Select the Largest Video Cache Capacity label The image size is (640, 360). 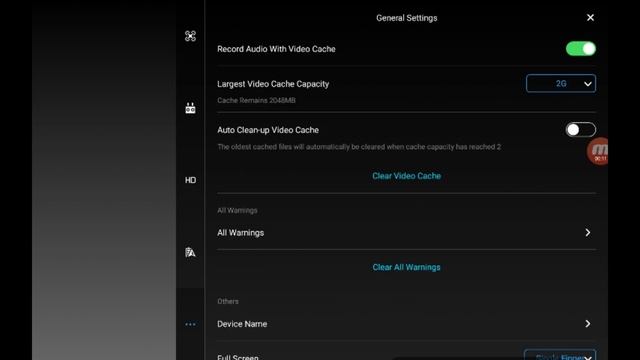[273, 84]
